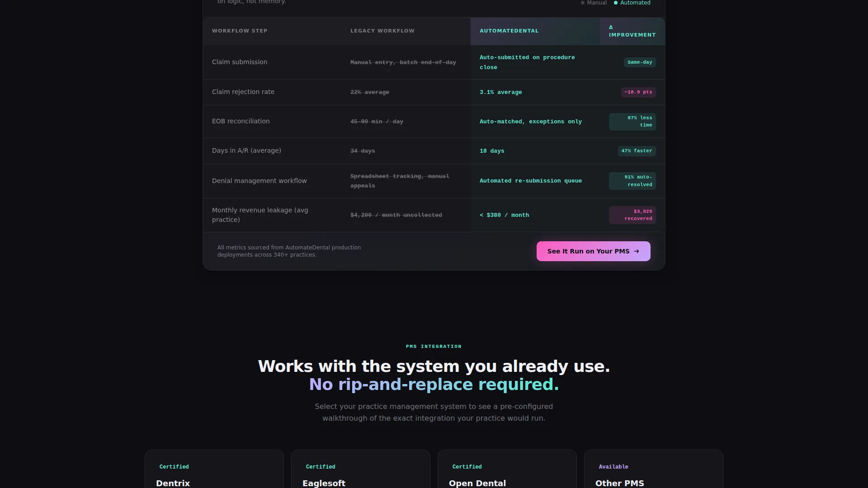The image size is (868, 488).
Task: Click the Claim submission row label
Action: point(240,62)
